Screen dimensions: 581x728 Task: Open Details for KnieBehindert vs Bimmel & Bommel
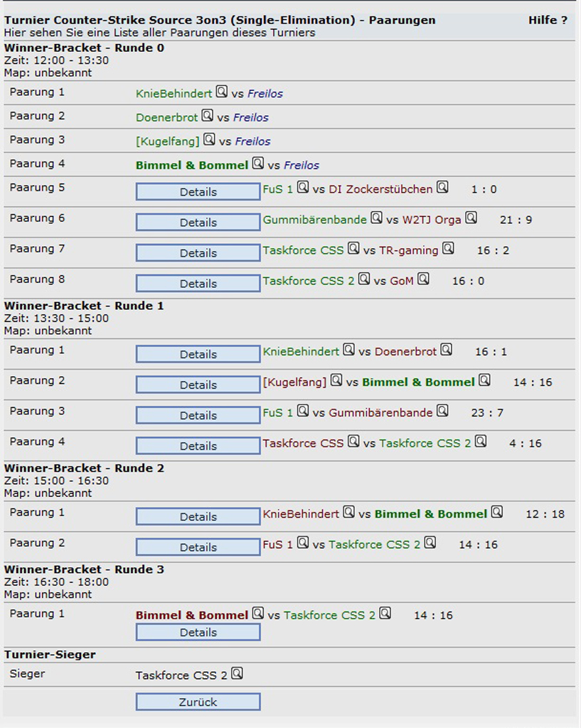pyautogui.click(x=198, y=517)
